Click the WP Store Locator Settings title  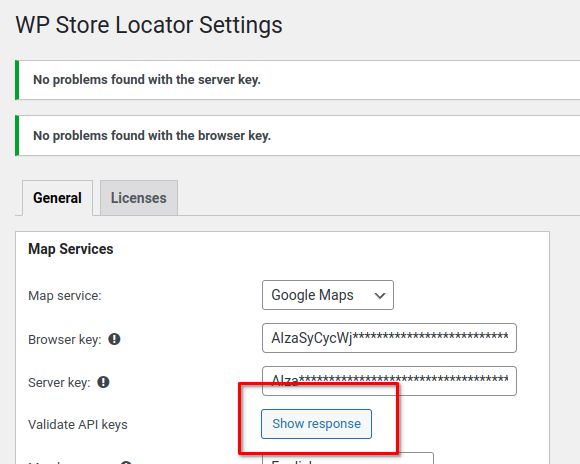point(149,25)
